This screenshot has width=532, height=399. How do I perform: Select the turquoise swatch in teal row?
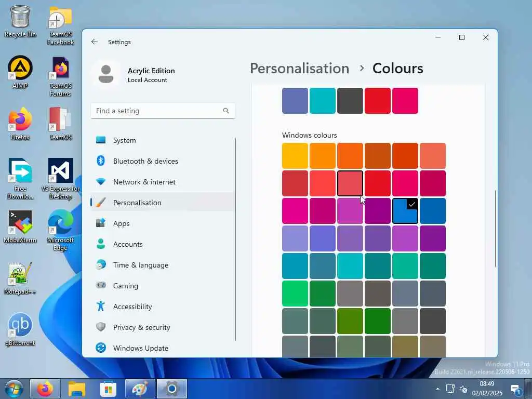click(350, 266)
